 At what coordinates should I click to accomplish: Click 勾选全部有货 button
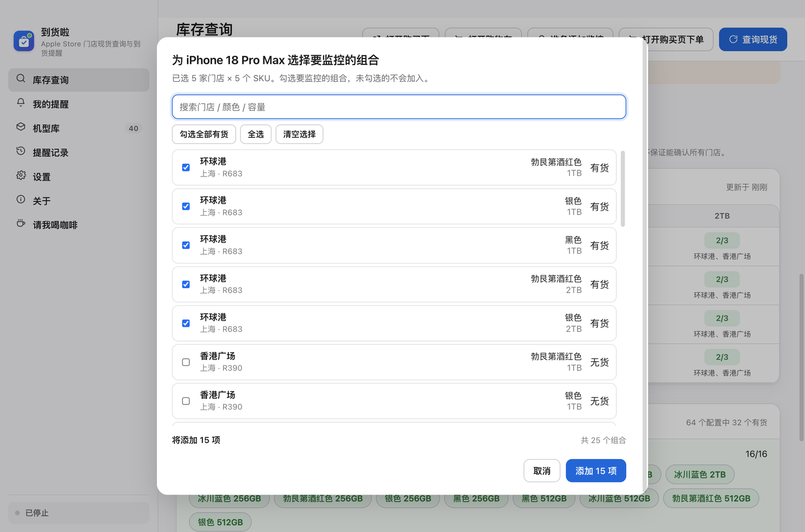[x=204, y=134]
